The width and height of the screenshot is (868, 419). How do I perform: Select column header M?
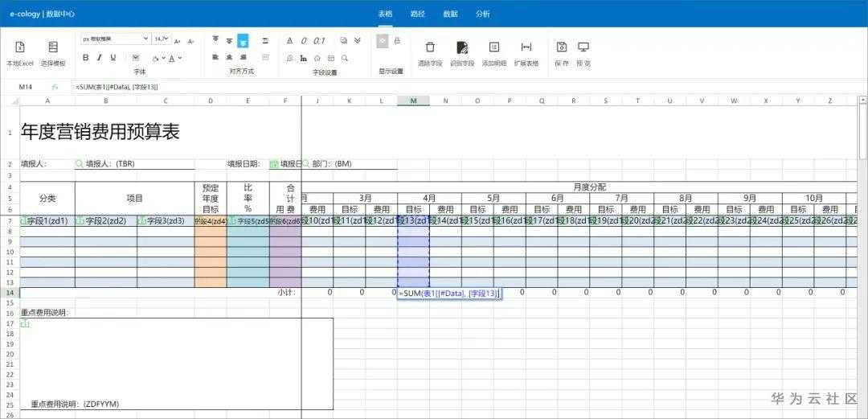point(414,101)
